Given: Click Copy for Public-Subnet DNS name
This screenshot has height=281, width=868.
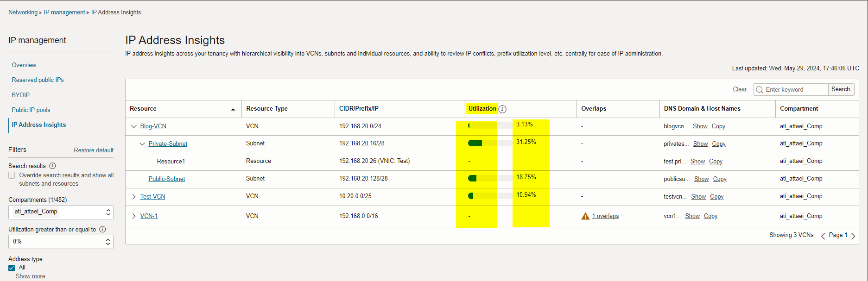Looking at the screenshot, I should coord(720,179).
